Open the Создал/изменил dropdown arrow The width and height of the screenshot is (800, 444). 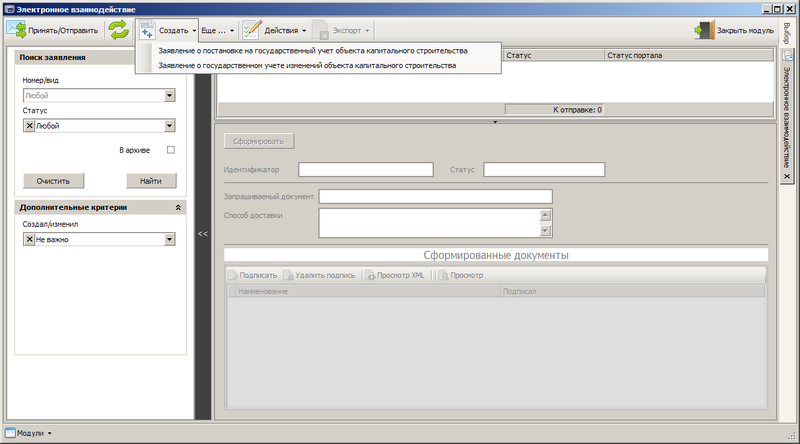point(170,240)
